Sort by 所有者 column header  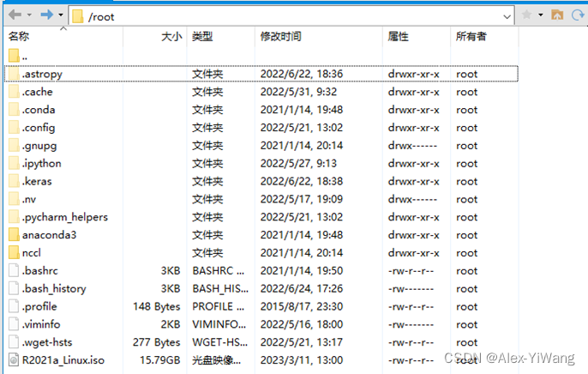471,36
